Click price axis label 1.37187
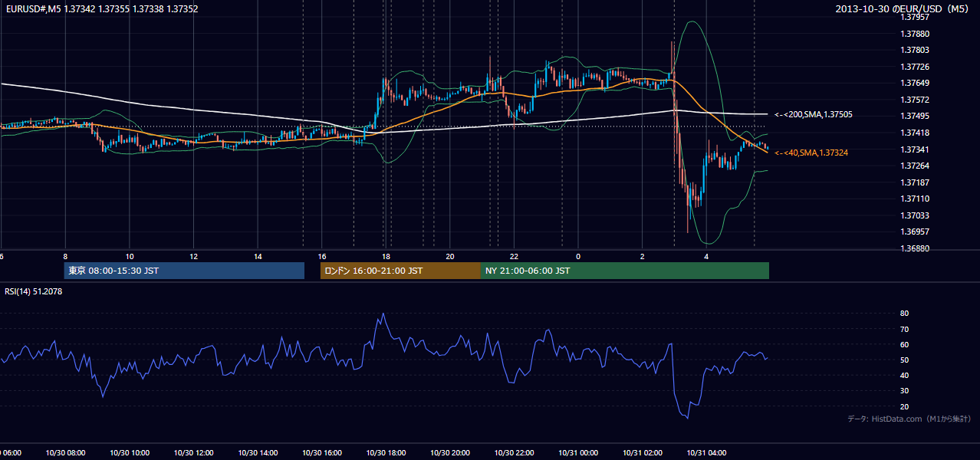Image resolution: width=980 pixels, height=460 pixels. (914, 182)
